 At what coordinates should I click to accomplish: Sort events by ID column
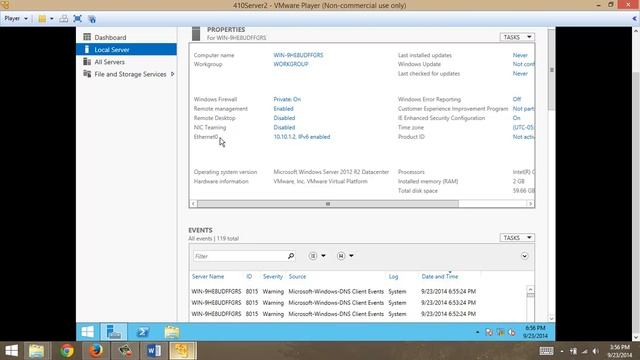[249, 276]
